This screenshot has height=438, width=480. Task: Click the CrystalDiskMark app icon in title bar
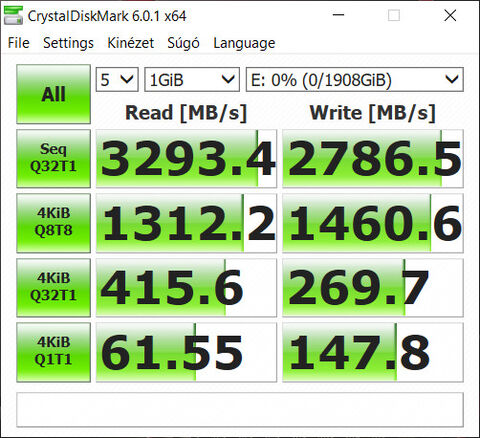(x=13, y=15)
